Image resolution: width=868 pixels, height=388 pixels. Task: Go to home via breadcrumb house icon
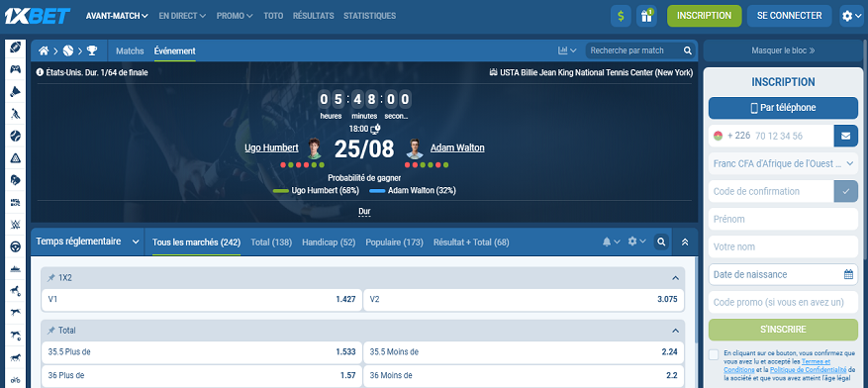[x=44, y=50]
